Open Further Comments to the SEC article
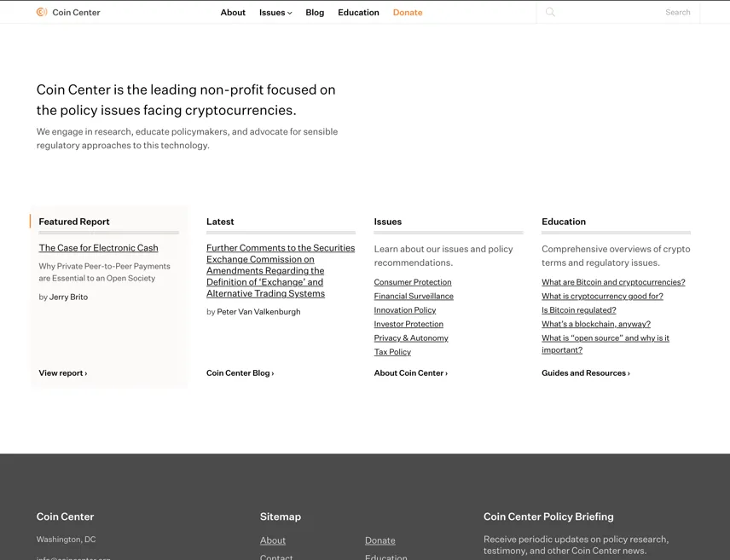The width and height of the screenshot is (730, 560). [281, 270]
